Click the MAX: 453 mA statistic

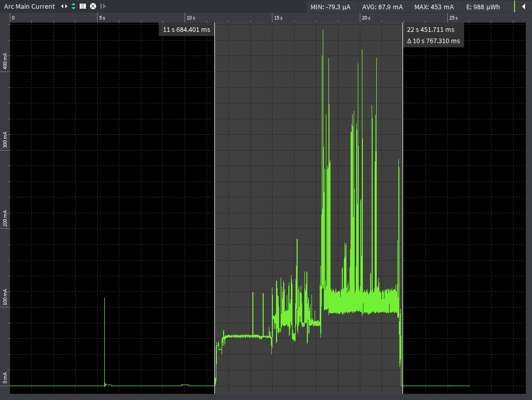click(x=434, y=7)
